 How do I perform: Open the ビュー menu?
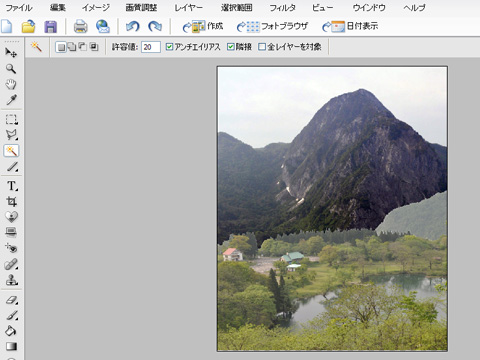click(322, 7)
